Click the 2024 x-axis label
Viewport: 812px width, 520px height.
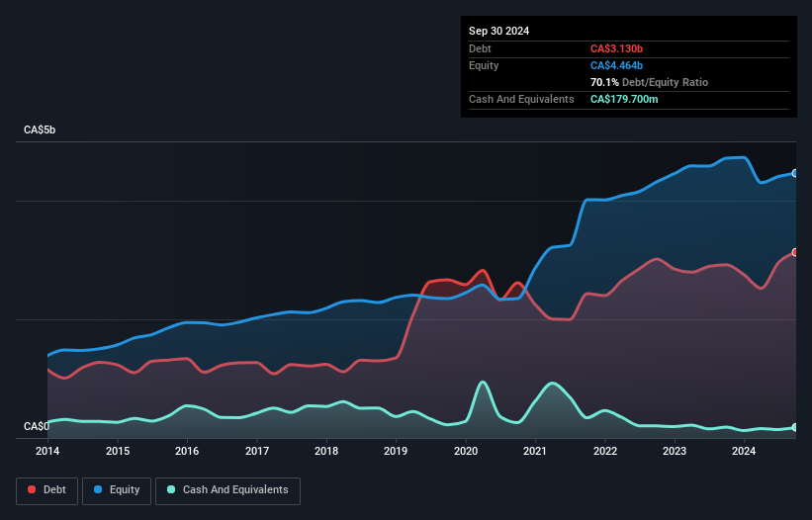coord(744,451)
